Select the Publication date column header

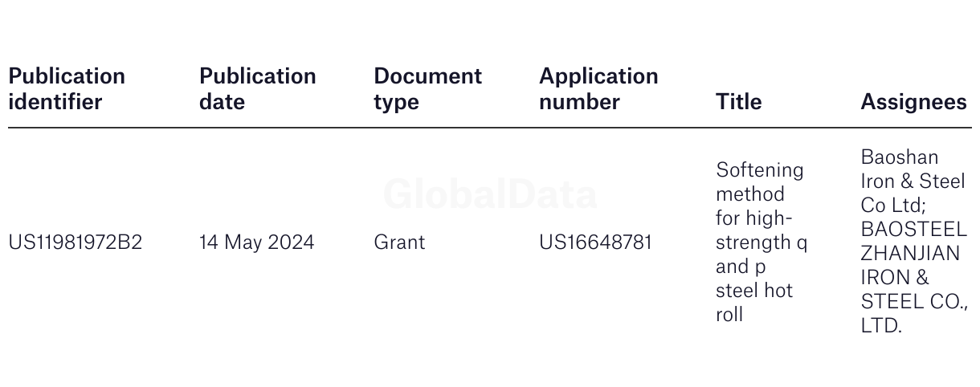(258, 89)
